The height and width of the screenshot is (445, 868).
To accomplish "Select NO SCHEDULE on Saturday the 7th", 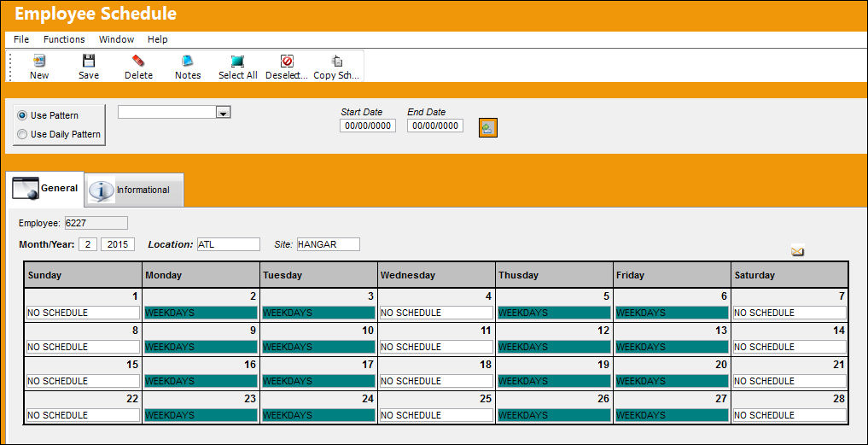I will 790,313.
